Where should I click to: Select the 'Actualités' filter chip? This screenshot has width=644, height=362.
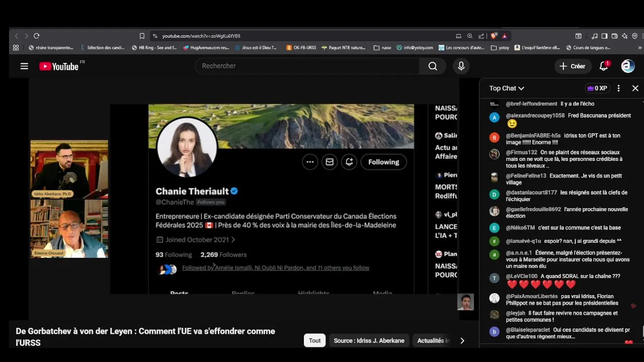pos(433,340)
